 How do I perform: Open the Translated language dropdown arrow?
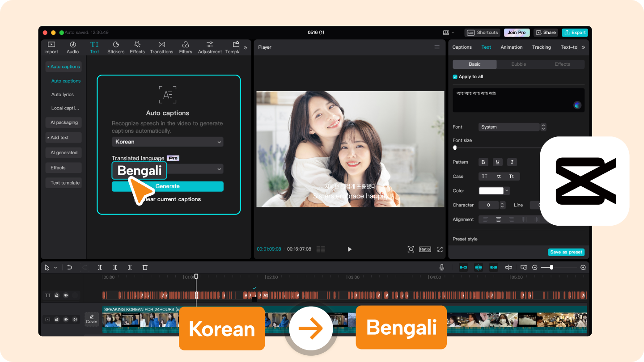[x=219, y=169]
